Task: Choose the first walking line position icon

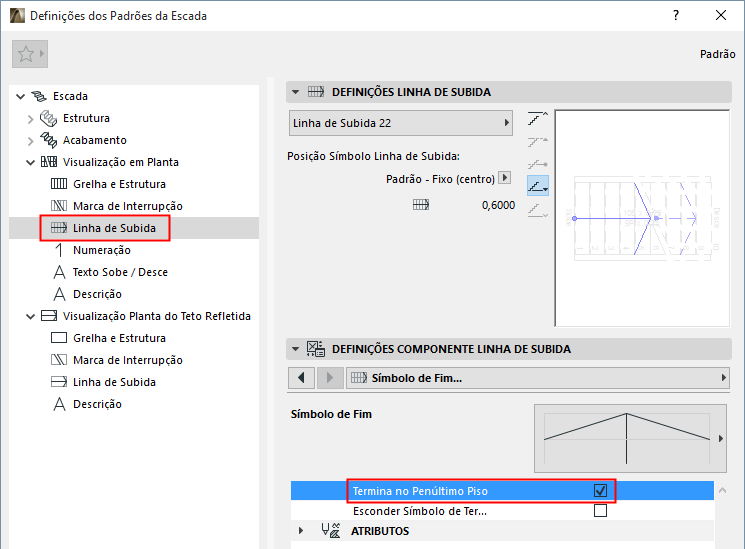Action: (x=538, y=118)
